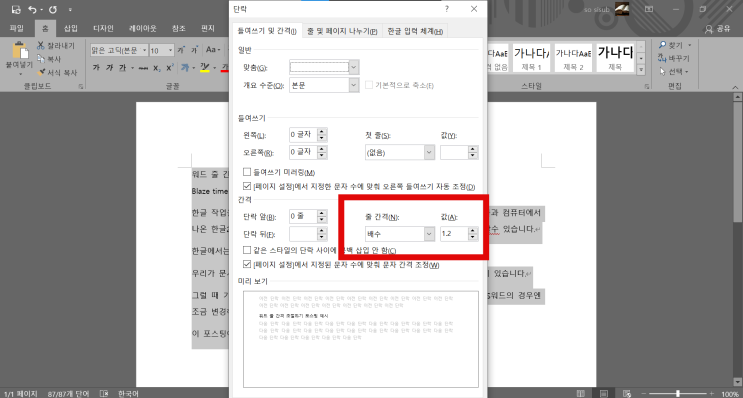
Task: Click the shrink font size icon
Action: (x=194, y=50)
